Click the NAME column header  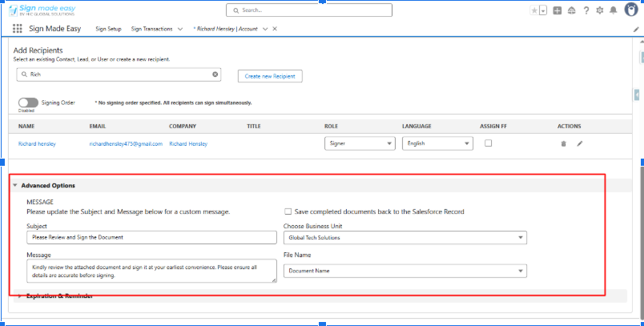[x=26, y=126]
